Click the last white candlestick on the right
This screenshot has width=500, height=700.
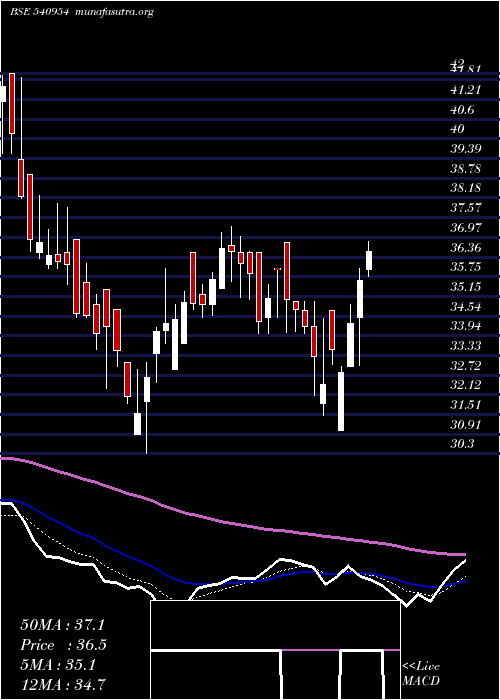coord(369,260)
